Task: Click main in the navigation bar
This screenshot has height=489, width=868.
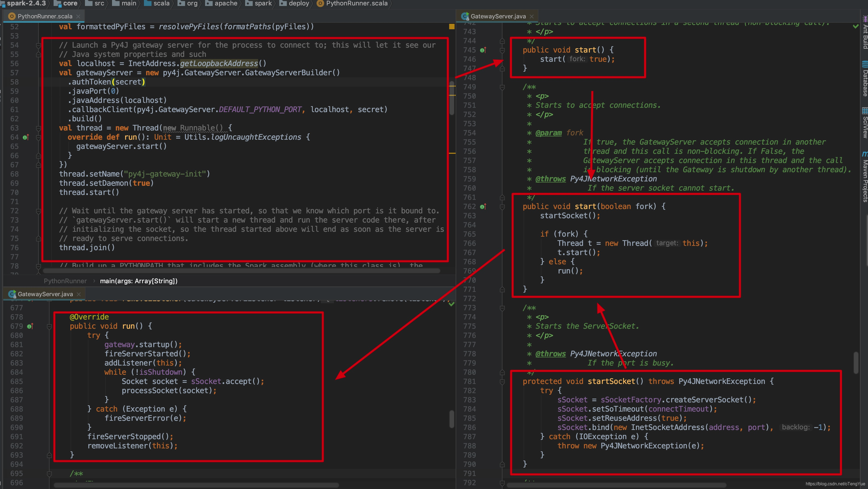Action: [x=124, y=3]
